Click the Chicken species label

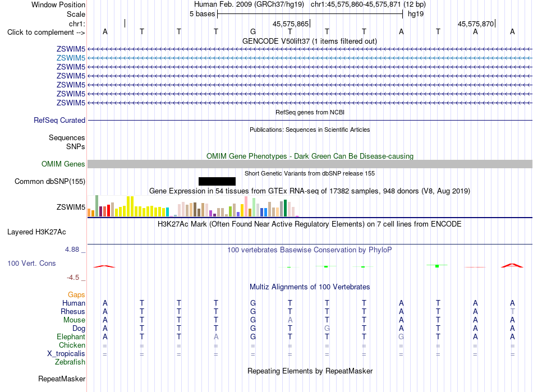[72, 345]
